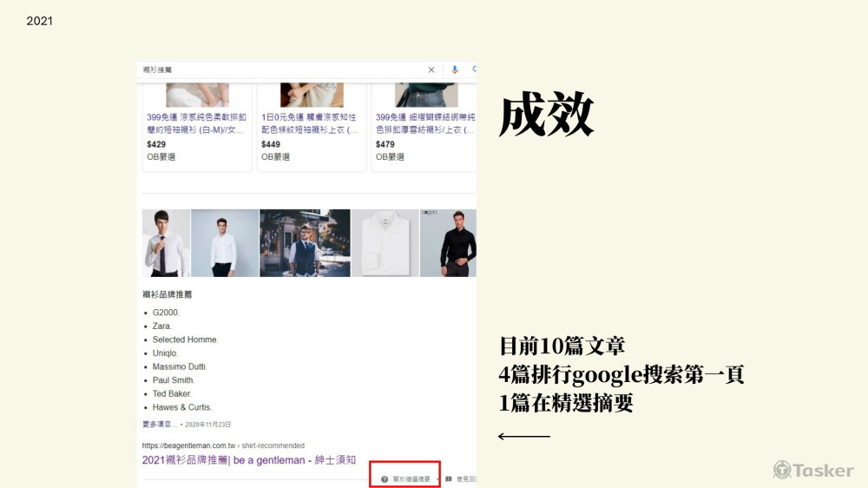The width and height of the screenshot is (868, 488).
Task: Open thumbnail of man in white shirt with tie
Action: coord(166,243)
